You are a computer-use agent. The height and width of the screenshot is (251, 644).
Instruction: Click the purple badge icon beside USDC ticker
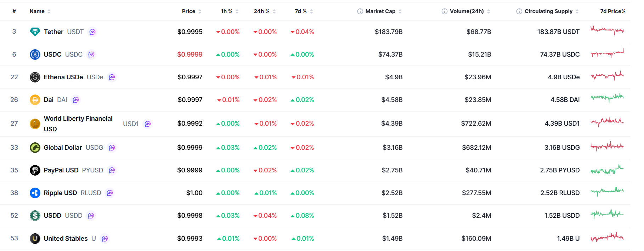pos(91,55)
